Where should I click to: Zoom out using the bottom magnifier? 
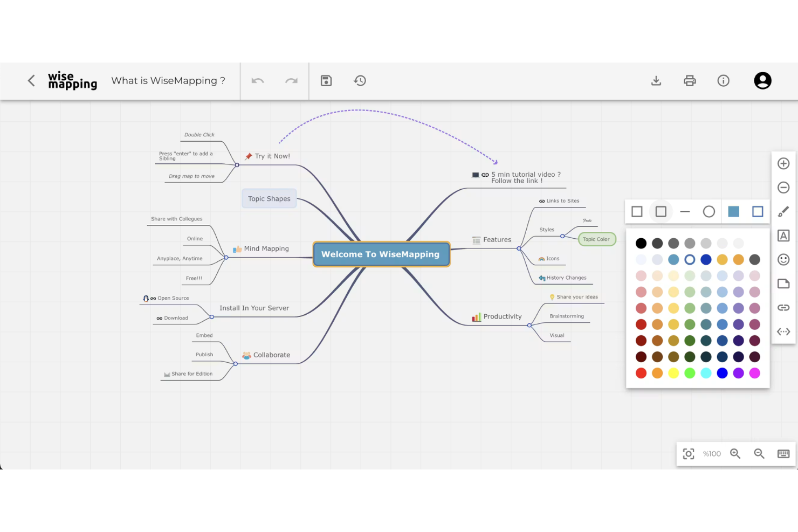759,454
